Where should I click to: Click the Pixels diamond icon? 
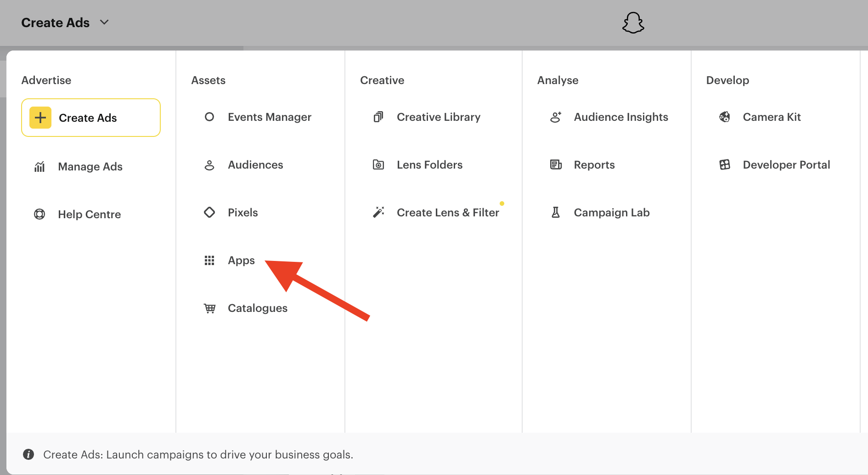pos(209,212)
